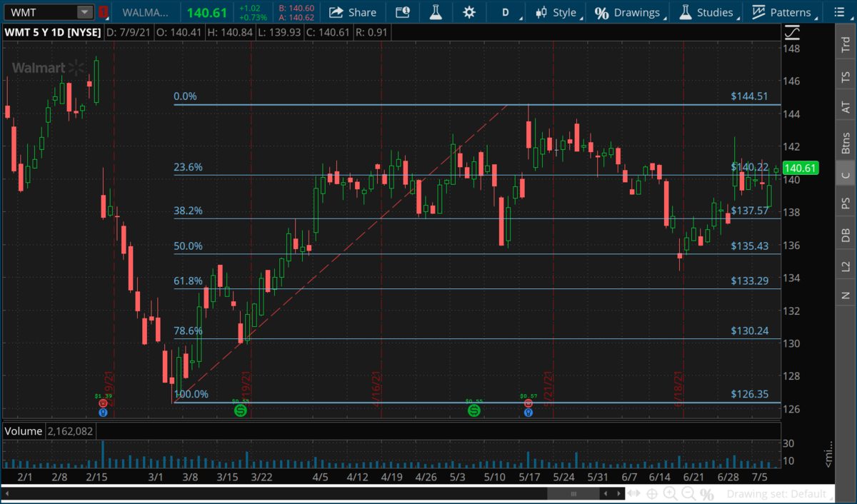Click the May blue lightbulb event icon
This screenshot has height=504, width=857.
pyautogui.click(x=528, y=412)
